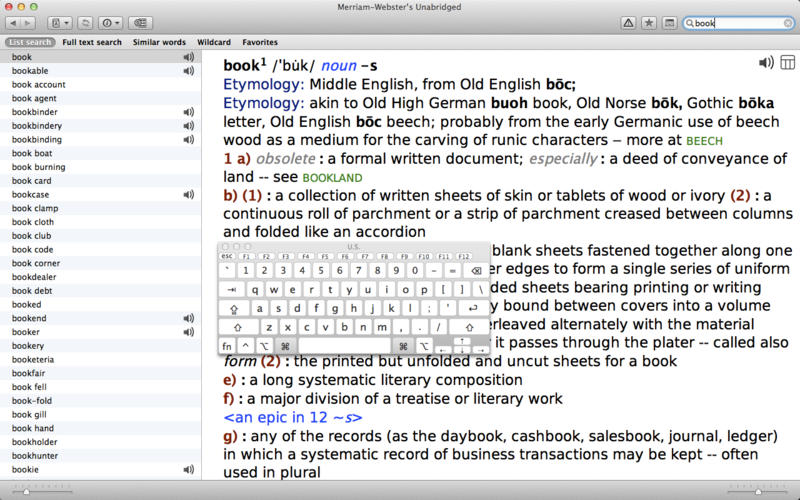Open the Similar words tab

[x=159, y=43]
